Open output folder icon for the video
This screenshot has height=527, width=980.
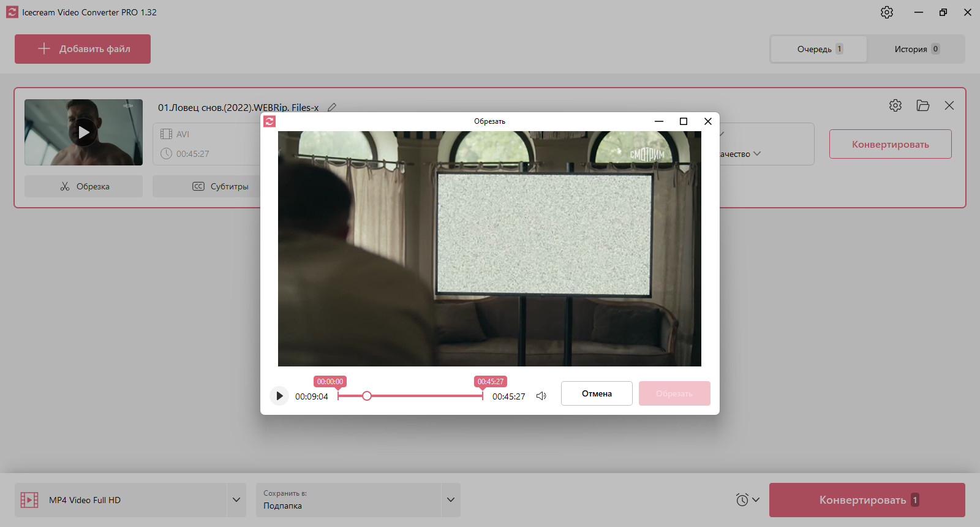click(x=923, y=105)
